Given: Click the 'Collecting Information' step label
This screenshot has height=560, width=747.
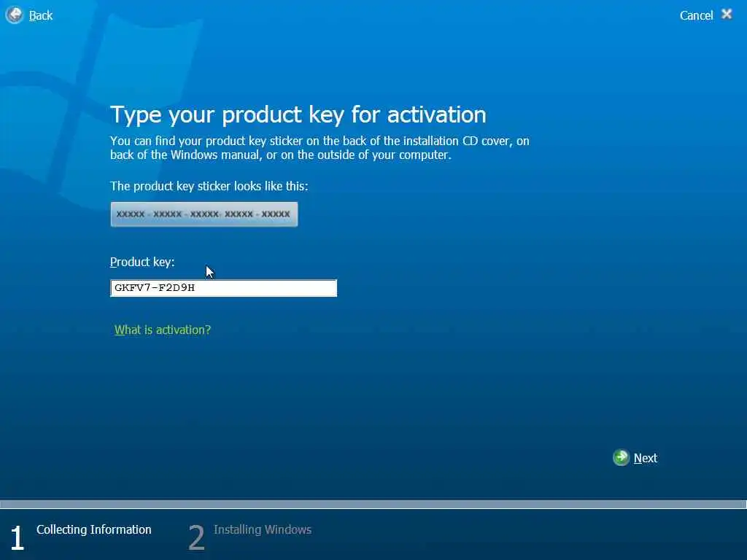Looking at the screenshot, I should 94,529.
